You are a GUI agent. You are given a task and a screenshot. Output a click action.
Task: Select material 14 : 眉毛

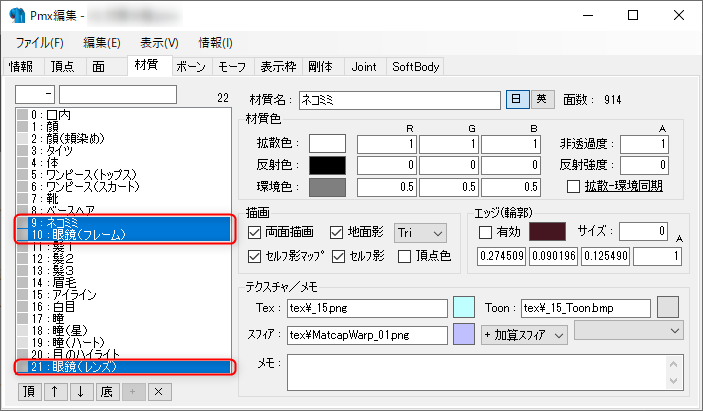pyautogui.click(x=123, y=283)
